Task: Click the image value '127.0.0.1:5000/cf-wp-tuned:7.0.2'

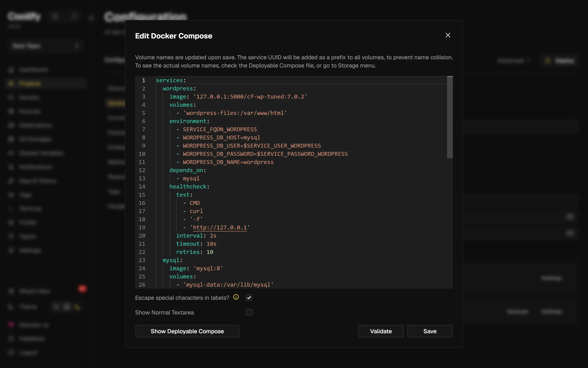Action: (x=250, y=97)
